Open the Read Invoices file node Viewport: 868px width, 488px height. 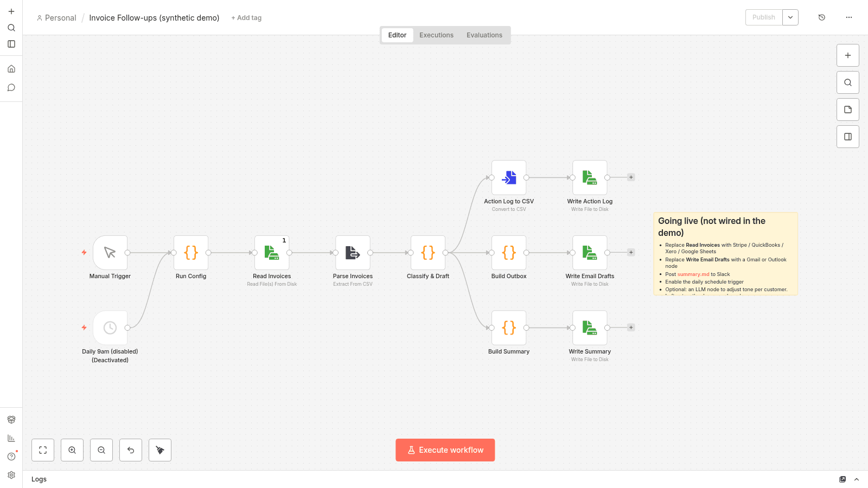272,253
